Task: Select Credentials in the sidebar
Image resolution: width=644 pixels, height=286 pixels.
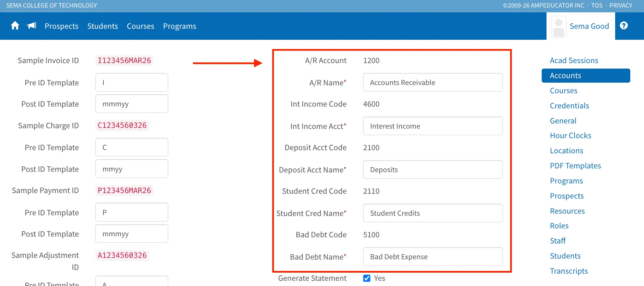Action: click(569, 106)
